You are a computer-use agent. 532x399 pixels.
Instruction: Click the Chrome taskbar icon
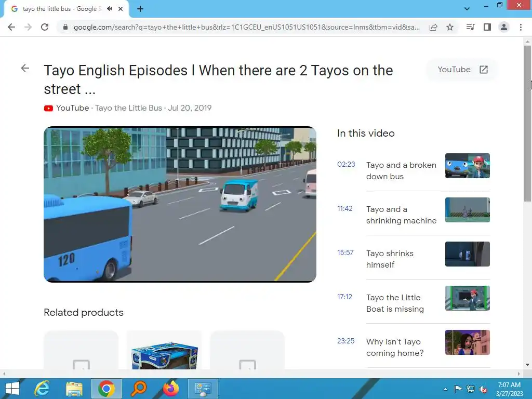[x=106, y=389]
